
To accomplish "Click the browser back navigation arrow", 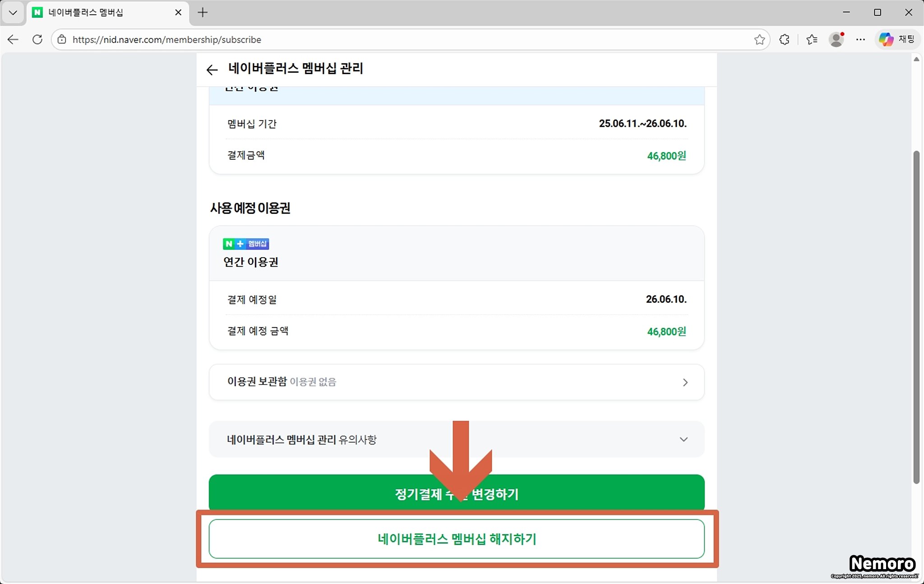I will coord(13,40).
